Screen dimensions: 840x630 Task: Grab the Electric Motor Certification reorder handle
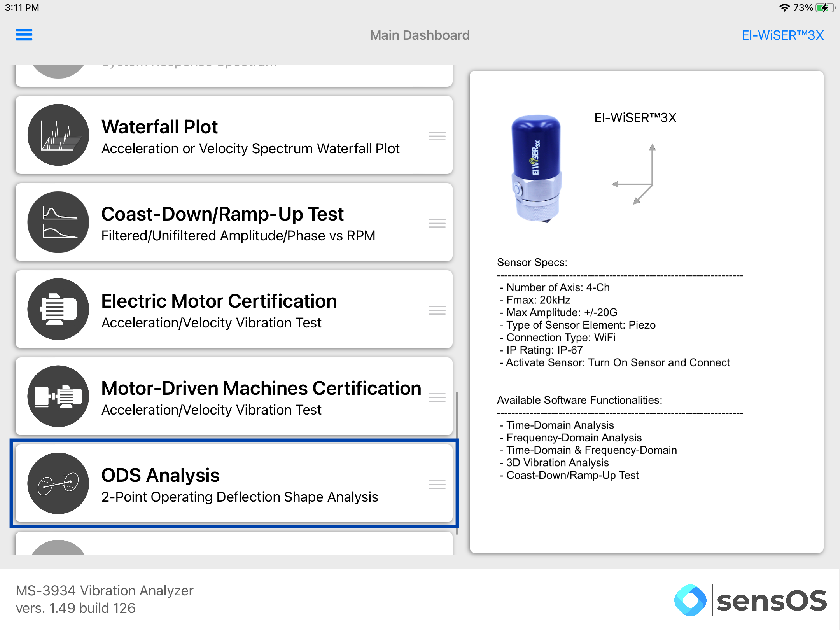[x=437, y=310]
